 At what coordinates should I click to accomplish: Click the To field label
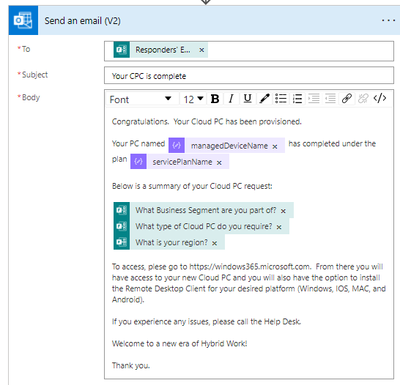(x=26, y=49)
